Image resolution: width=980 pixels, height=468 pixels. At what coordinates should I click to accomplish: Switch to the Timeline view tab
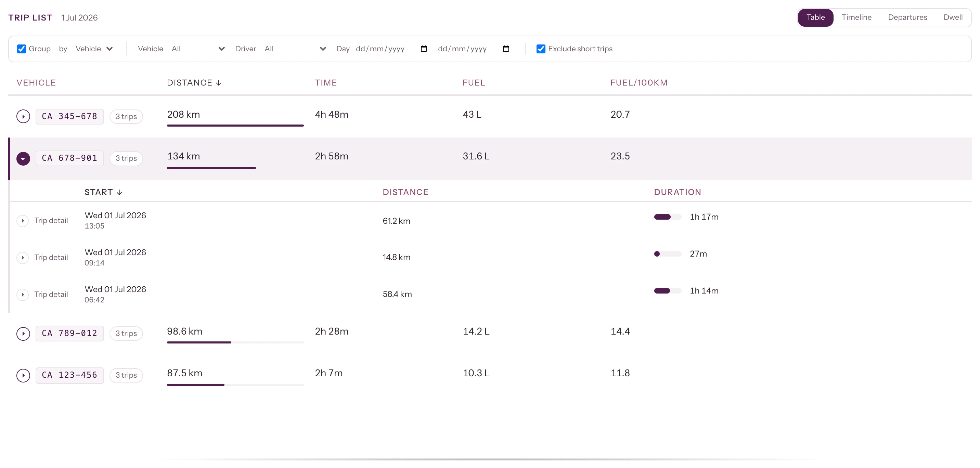tap(856, 17)
